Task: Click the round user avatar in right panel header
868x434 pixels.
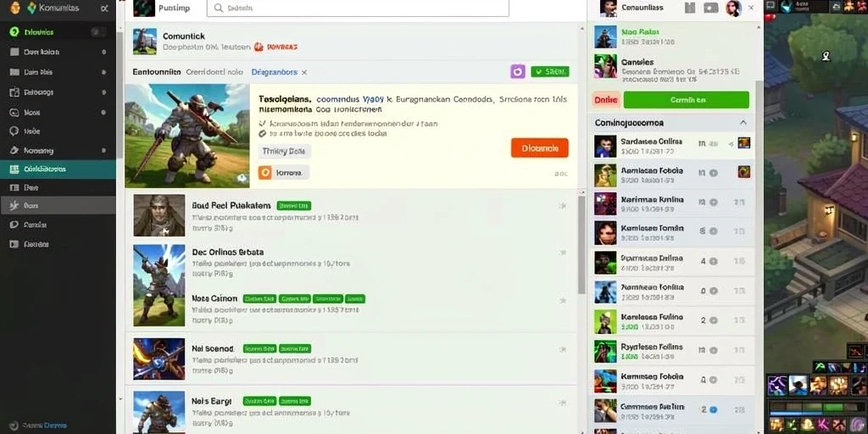Action: [x=733, y=8]
